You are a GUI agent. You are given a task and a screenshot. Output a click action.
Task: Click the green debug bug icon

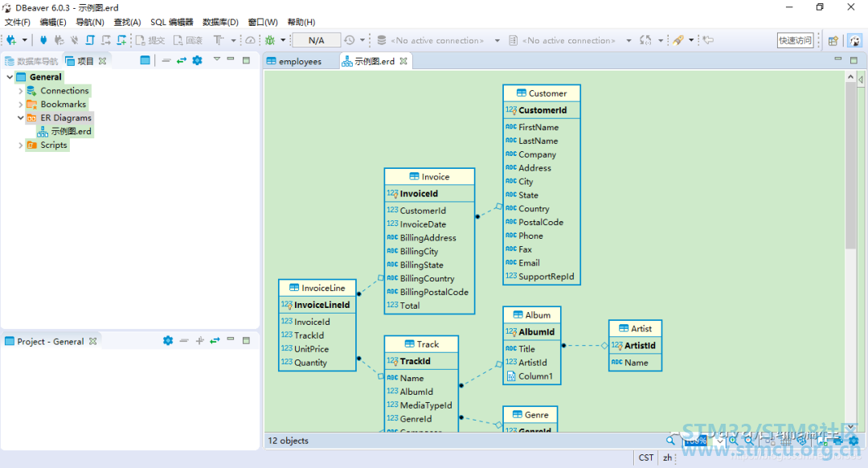coord(270,40)
